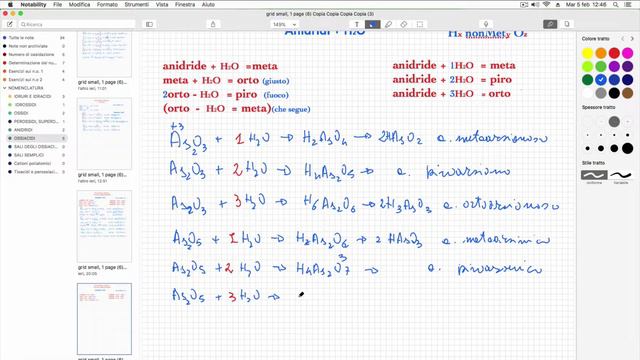
Task: Open the Formato menu
Action: coord(107,4)
